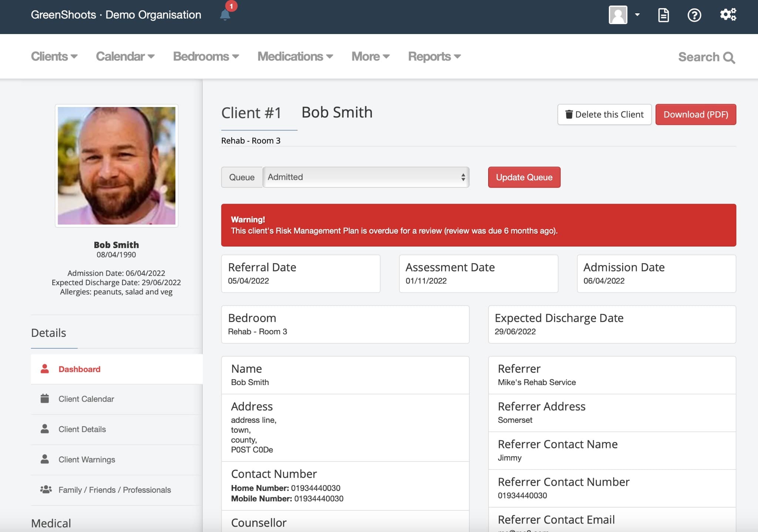Click the Download (PDF) button
758x532 pixels.
point(695,114)
